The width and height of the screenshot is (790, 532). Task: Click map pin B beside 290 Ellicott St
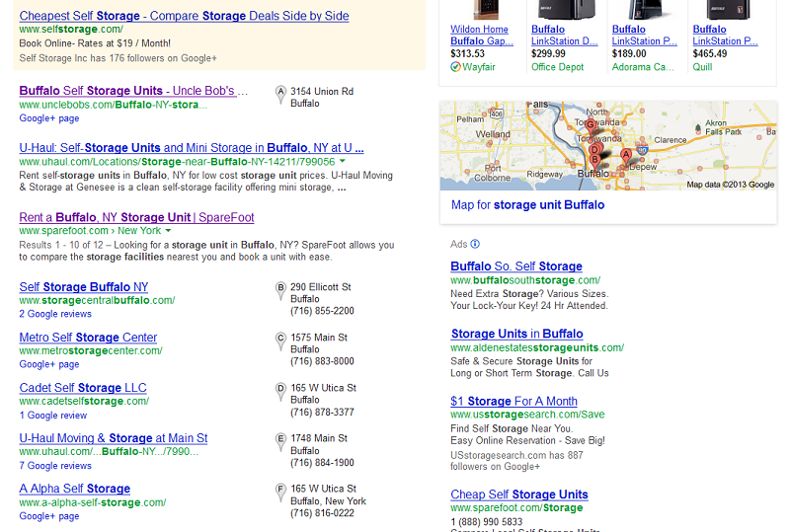[280, 290]
